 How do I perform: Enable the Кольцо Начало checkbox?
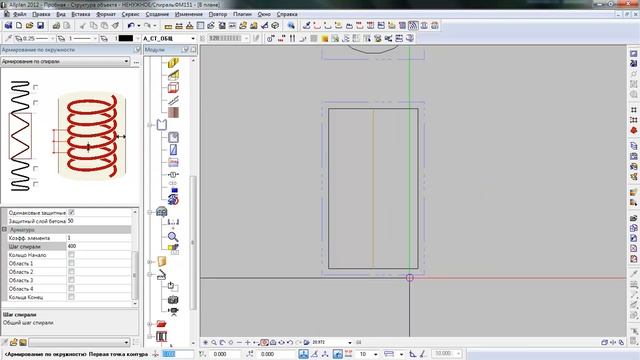pyautogui.click(x=71, y=255)
